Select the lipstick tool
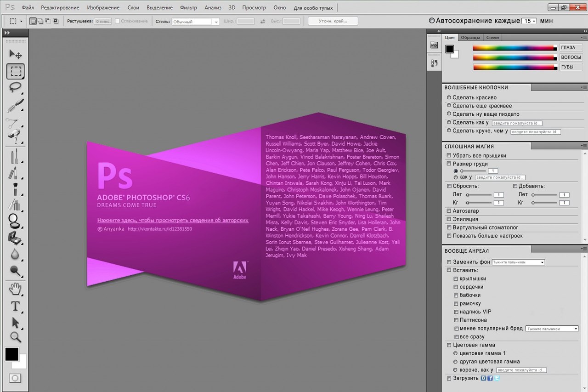 pyautogui.click(x=14, y=173)
